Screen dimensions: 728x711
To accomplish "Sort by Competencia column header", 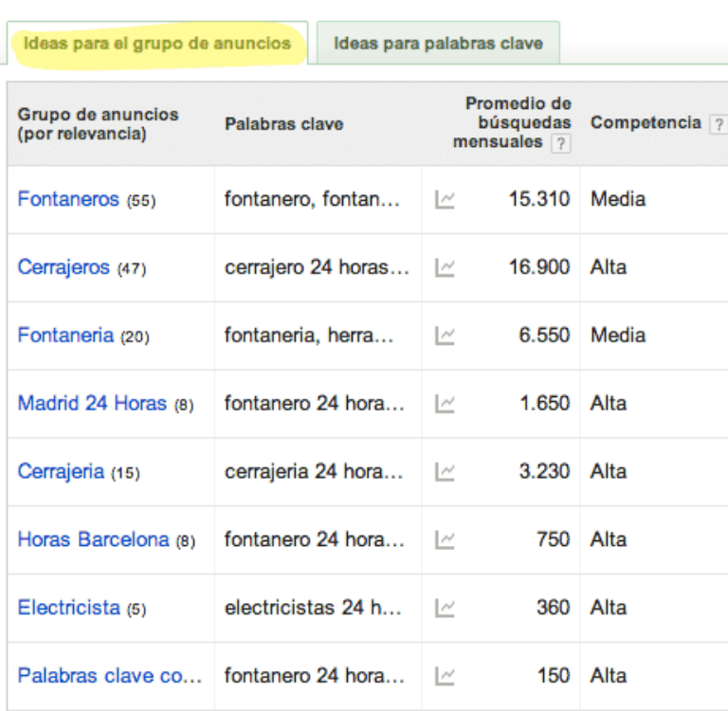I will click(646, 122).
